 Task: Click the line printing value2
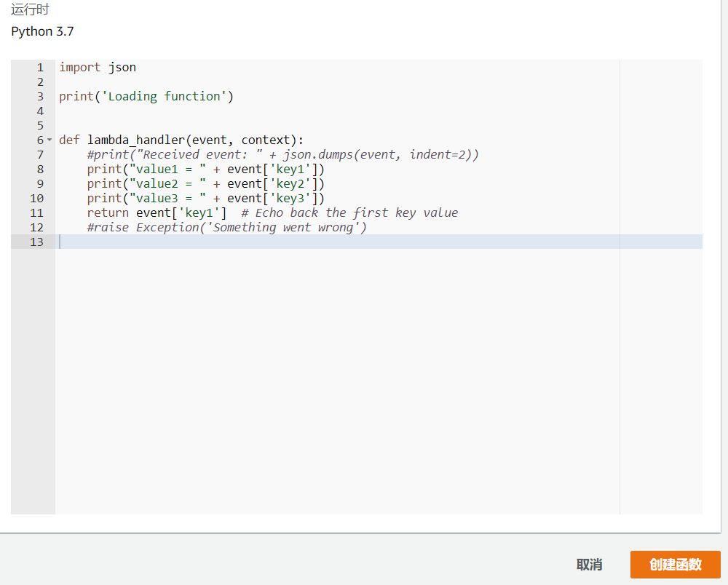tap(206, 183)
